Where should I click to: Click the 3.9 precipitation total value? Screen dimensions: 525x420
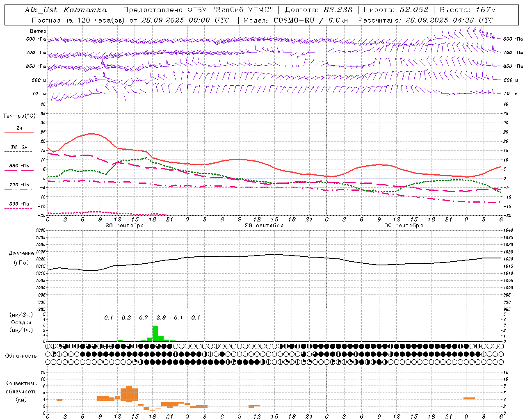161,317
